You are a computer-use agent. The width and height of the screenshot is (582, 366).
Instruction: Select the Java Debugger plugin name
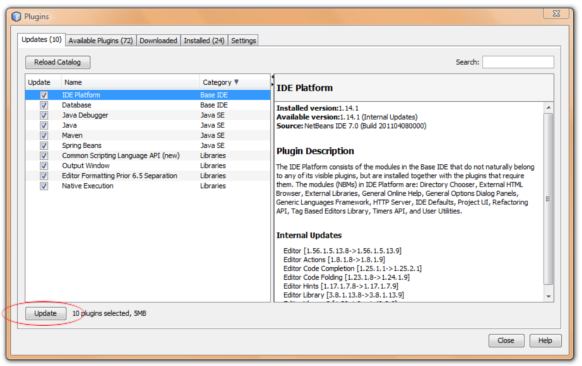(x=85, y=115)
